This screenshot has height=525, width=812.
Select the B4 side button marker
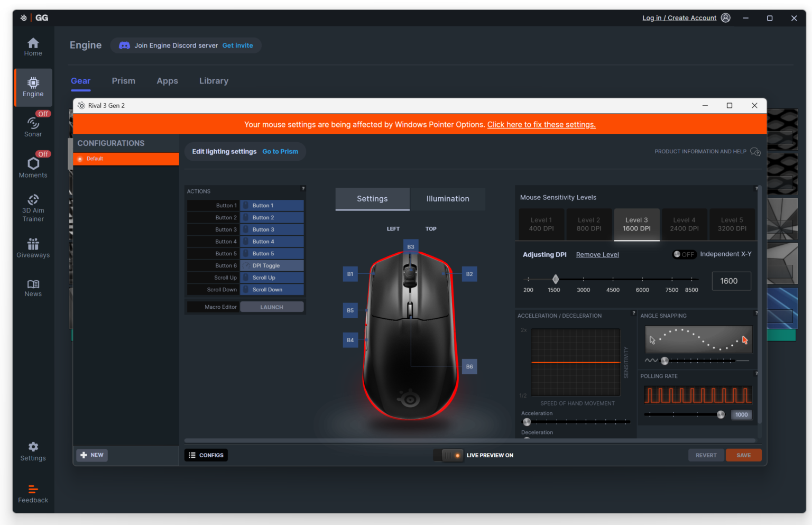tap(350, 340)
